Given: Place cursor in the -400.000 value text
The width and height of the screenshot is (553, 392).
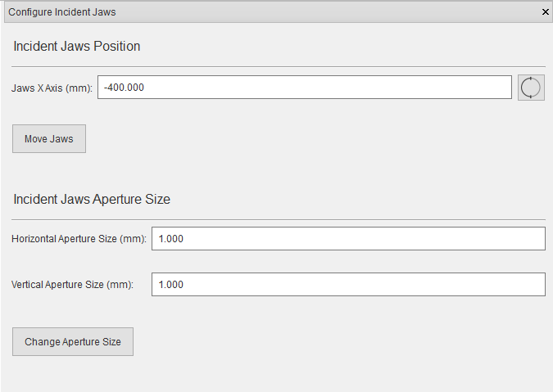Looking at the screenshot, I should [x=124, y=88].
